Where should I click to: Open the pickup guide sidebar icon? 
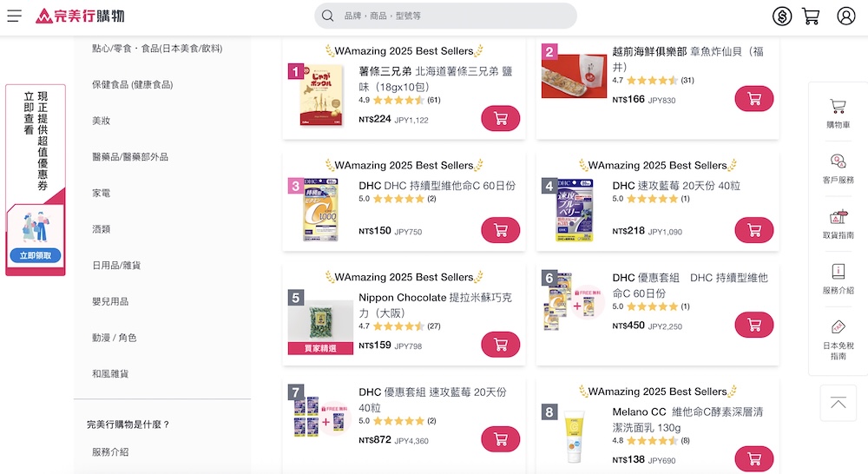click(838, 224)
